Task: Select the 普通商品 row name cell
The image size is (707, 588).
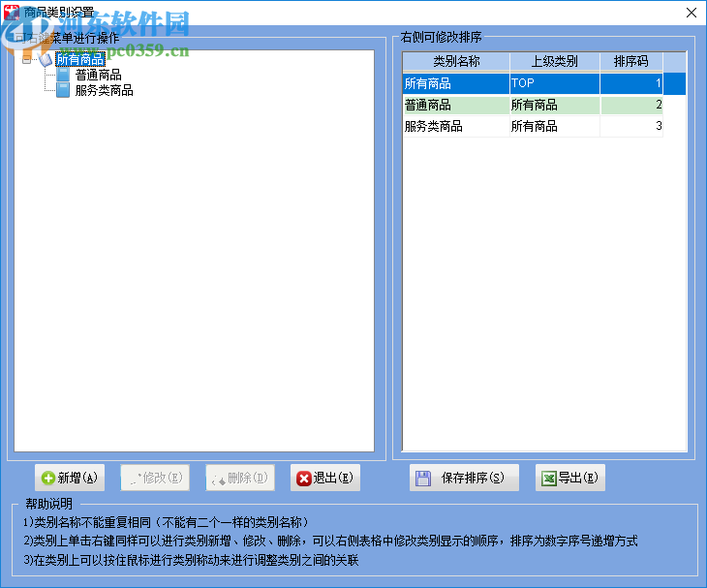Action: 456,105
